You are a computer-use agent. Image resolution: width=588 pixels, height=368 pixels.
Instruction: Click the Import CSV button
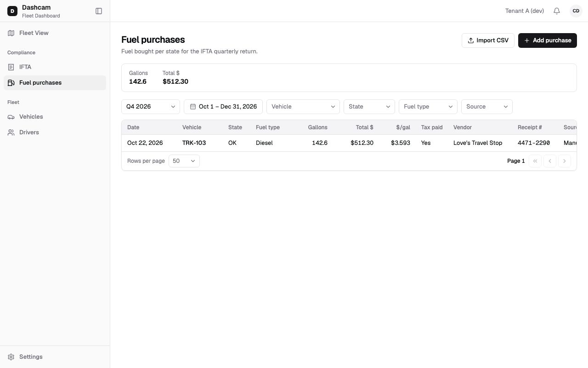pos(488,40)
